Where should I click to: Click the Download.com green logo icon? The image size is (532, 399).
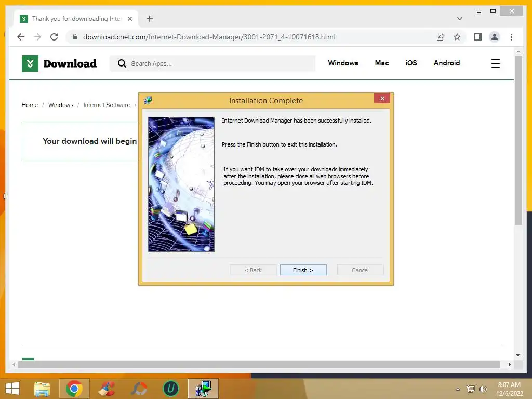click(x=30, y=63)
